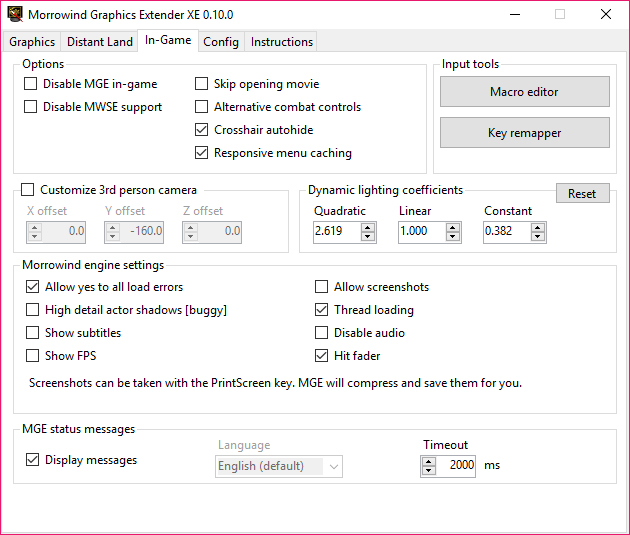The height and width of the screenshot is (535, 630).
Task: Switch to the Distant Land tab
Action: [100, 42]
